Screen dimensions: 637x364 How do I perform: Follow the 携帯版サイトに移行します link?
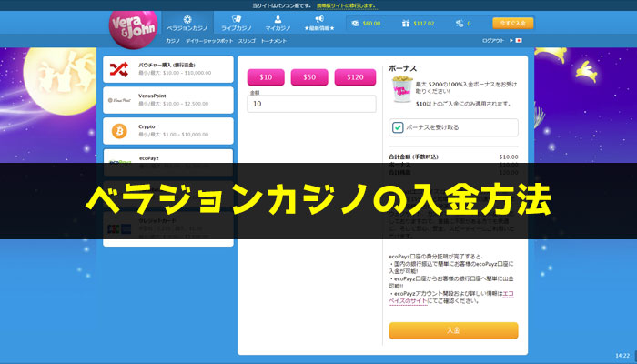347,5
